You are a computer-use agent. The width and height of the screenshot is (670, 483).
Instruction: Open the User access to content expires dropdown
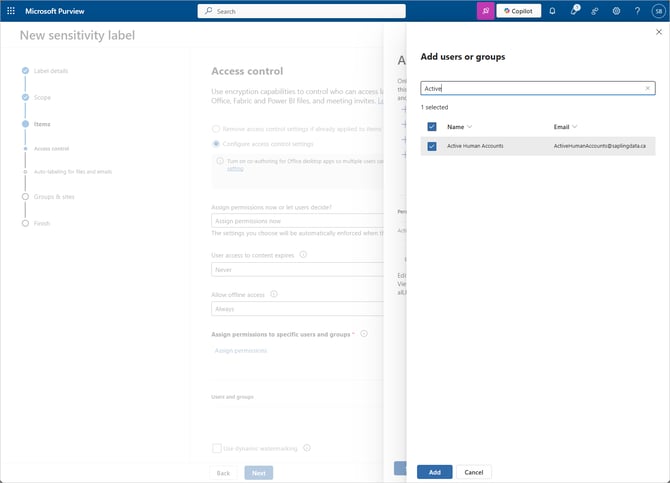tap(297, 269)
